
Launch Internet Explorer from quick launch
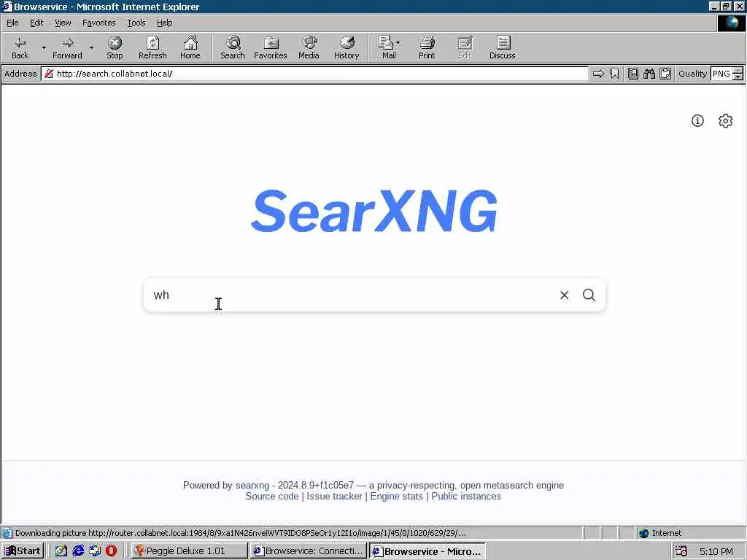[78, 551]
